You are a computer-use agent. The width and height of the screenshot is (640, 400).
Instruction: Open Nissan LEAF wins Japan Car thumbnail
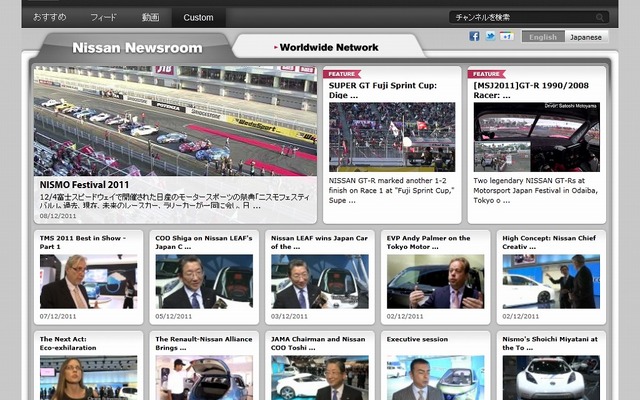click(x=320, y=281)
